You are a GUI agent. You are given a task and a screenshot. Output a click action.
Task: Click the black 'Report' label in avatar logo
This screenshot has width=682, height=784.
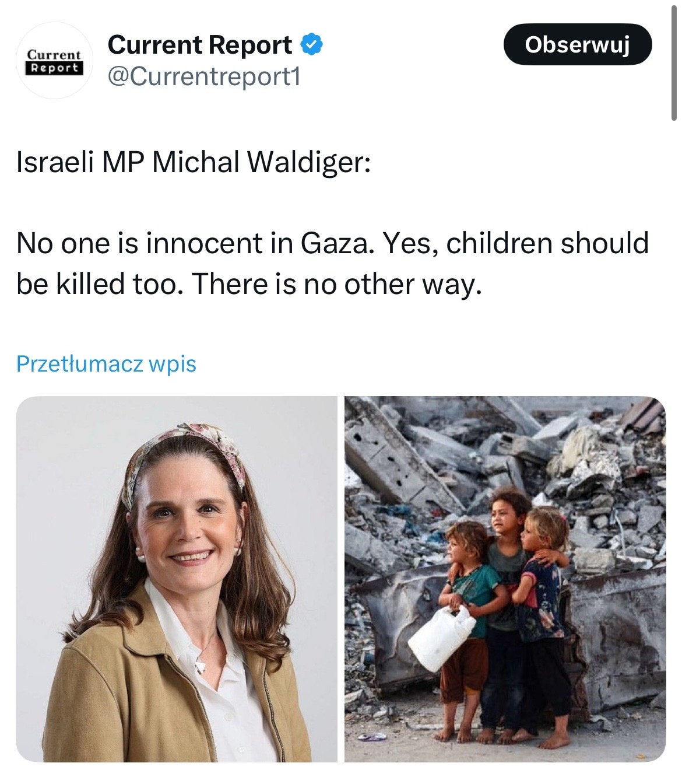click(54, 68)
